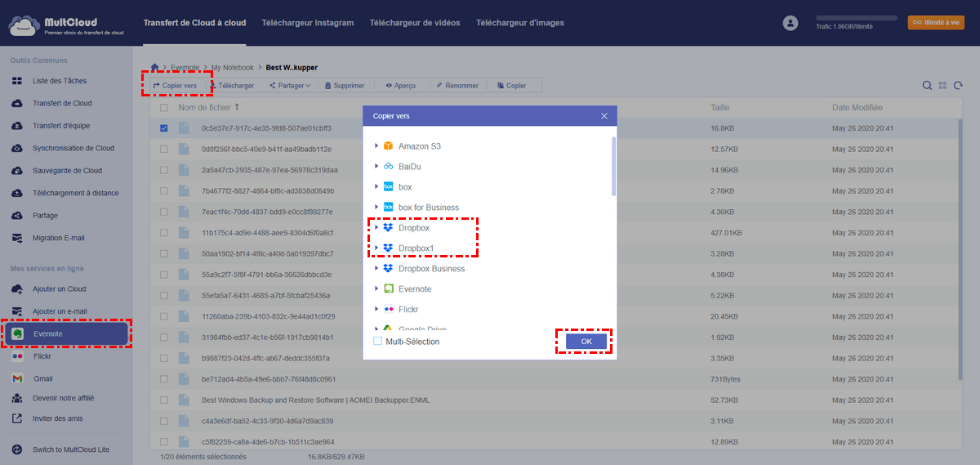Click My Notebook in the breadcrumb
980x465 pixels.
pyautogui.click(x=234, y=67)
